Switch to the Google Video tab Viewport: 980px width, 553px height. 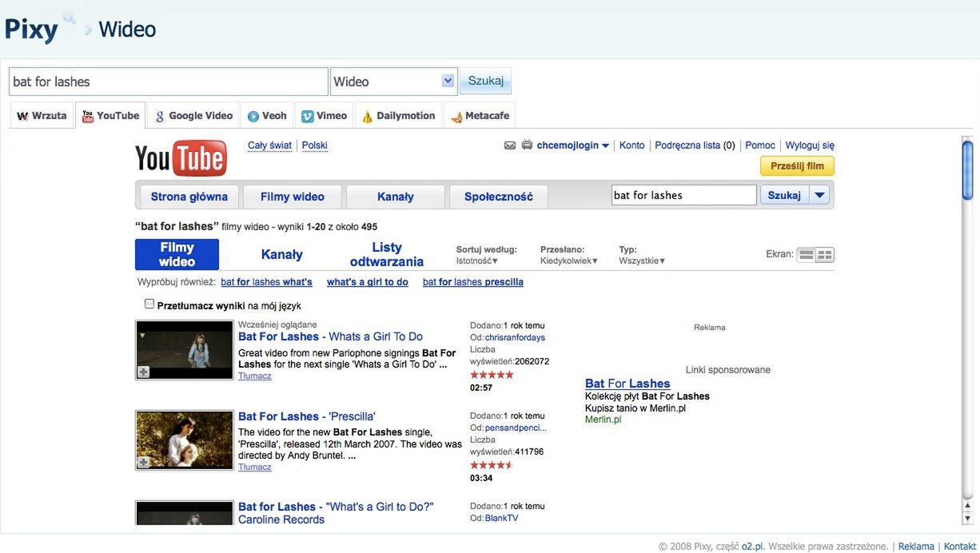point(193,115)
